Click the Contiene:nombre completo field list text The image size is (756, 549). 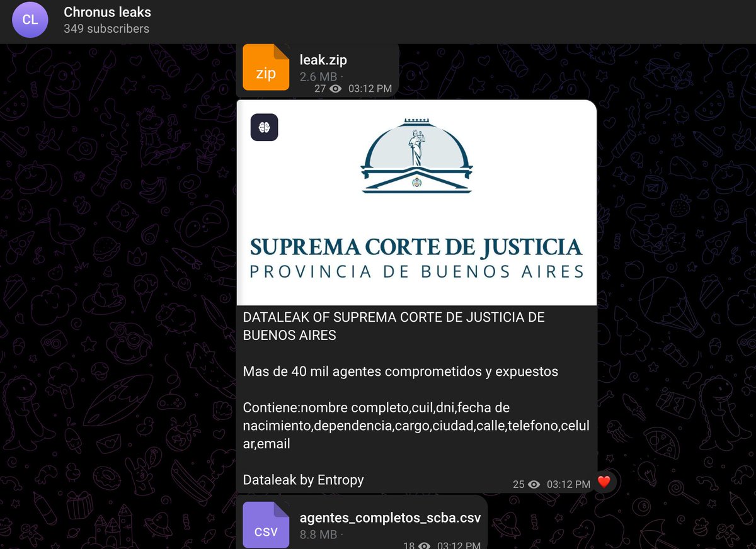(416, 426)
